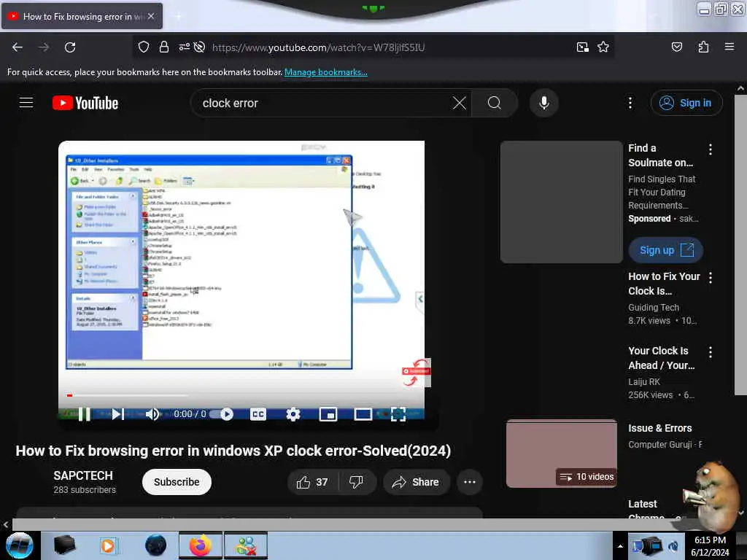Screen dimensions: 747x560
Task: Open Manage bookmarks link
Action: (326, 72)
